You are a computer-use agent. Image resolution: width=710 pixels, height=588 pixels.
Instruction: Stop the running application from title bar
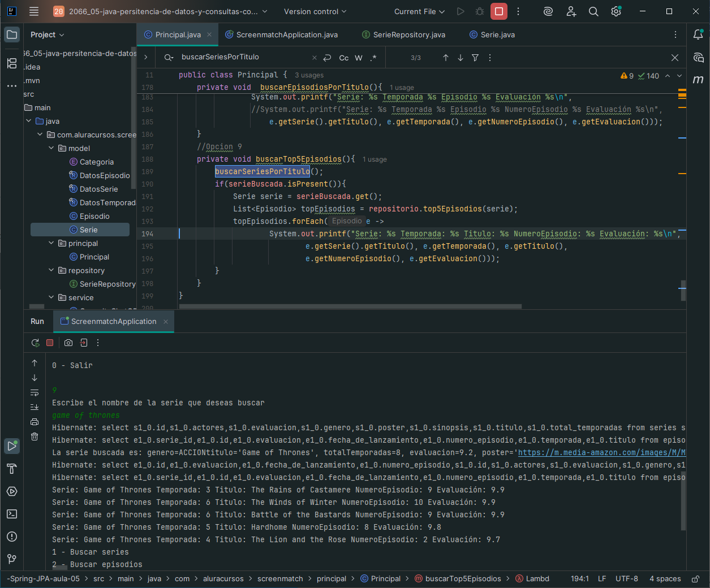tap(499, 11)
